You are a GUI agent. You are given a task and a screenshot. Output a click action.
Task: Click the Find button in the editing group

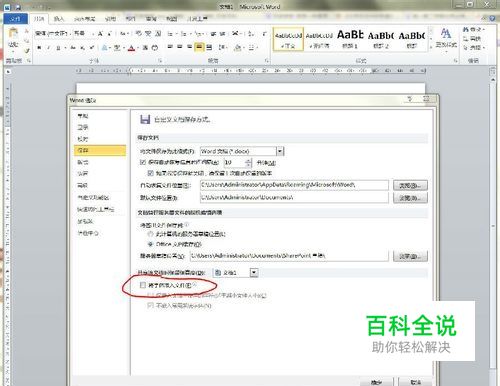474,30
